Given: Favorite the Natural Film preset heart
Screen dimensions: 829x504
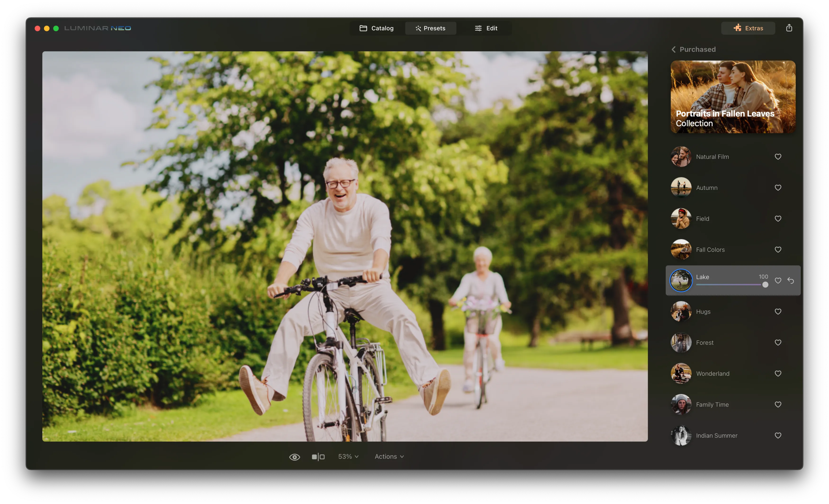Looking at the screenshot, I should 778,157.
